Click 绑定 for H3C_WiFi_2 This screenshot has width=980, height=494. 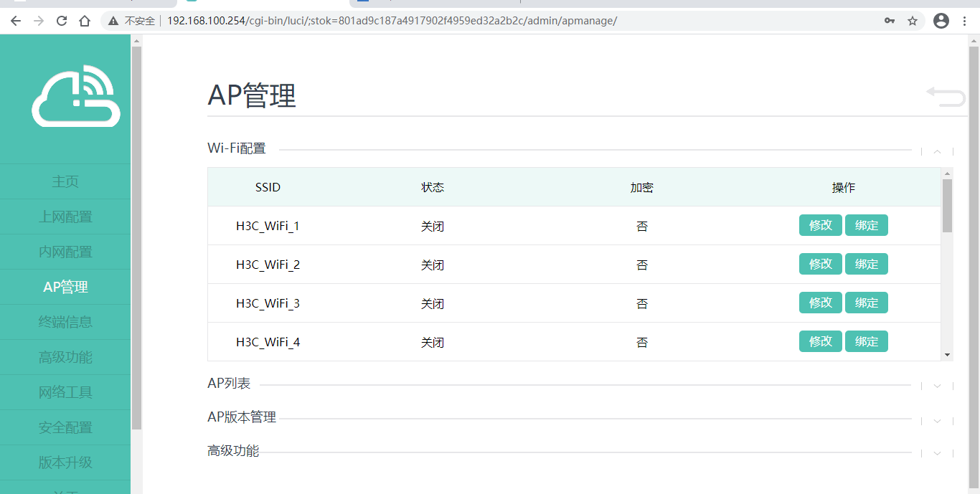[x=867, y=264]
